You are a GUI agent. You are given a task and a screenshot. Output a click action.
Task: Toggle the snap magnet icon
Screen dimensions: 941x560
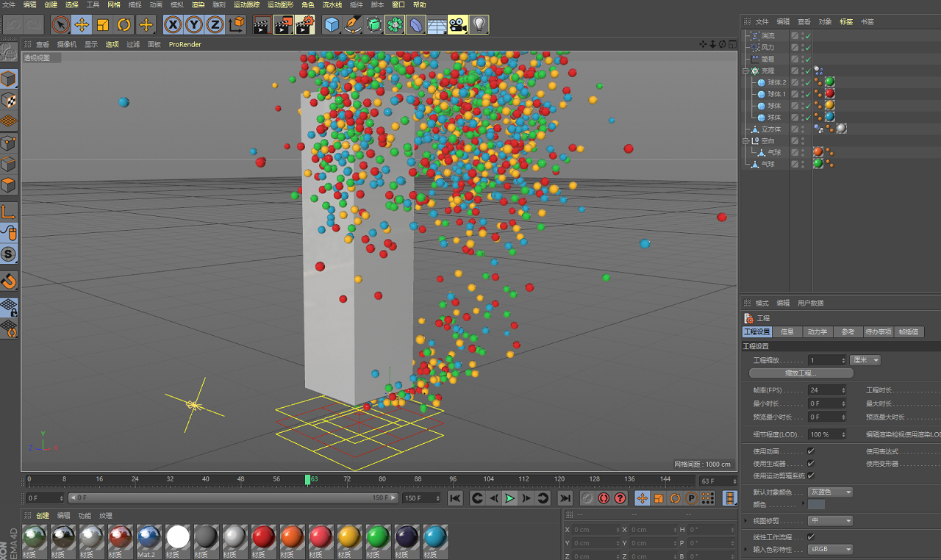[x=9, y=281]
